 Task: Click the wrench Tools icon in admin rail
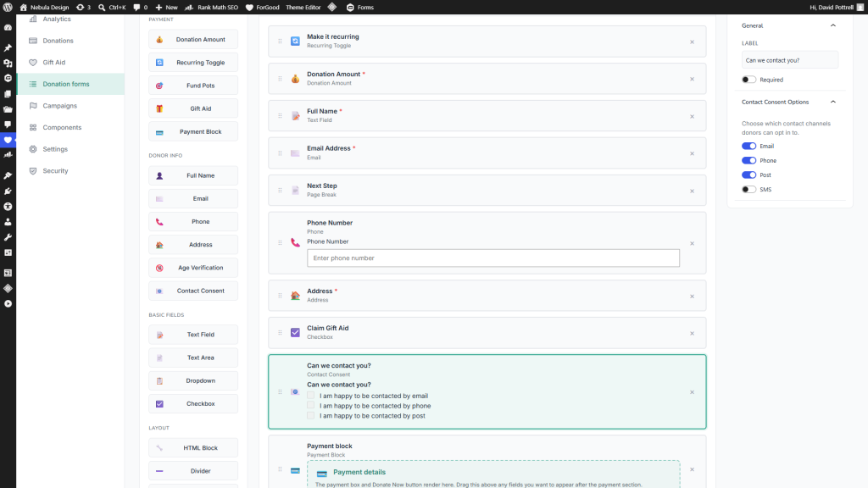pyautogui.click(x=8, y=237)
